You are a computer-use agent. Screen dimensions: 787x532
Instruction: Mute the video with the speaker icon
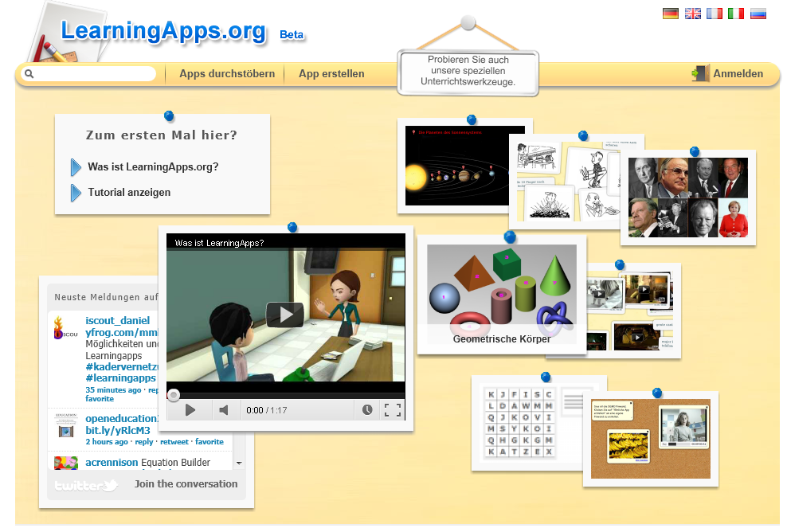224,410
